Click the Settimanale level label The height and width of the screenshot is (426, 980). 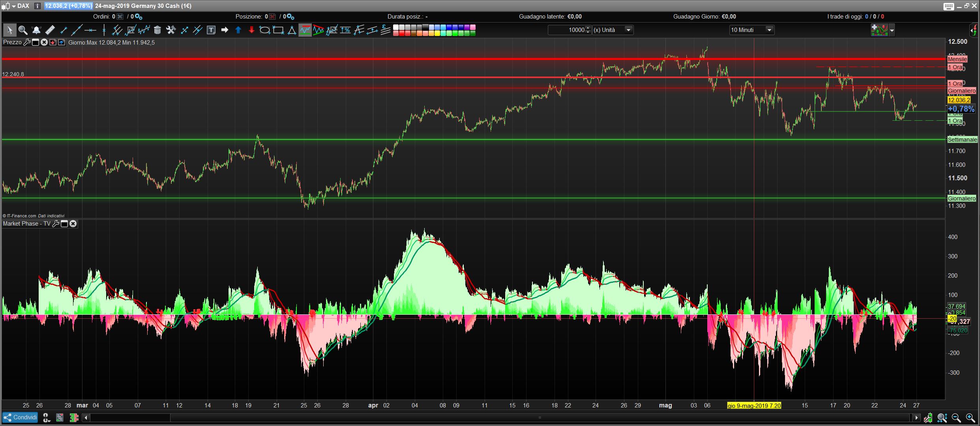[962, 140]
